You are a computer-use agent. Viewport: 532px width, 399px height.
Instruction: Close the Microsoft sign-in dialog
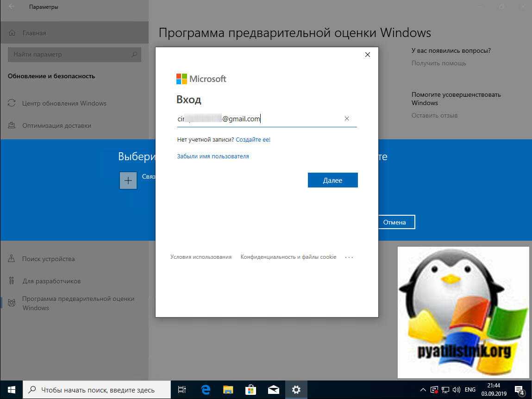pyautogui.click(x=368, y=55)
